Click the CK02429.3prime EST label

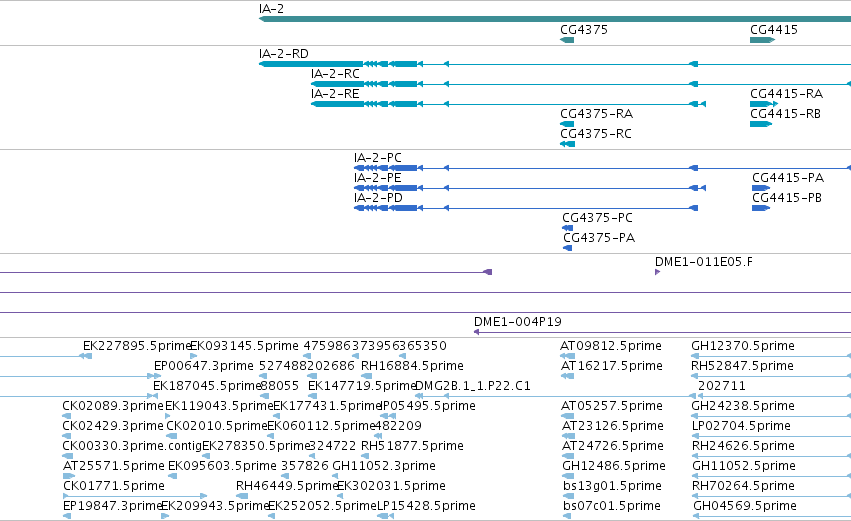pos(113,427)
